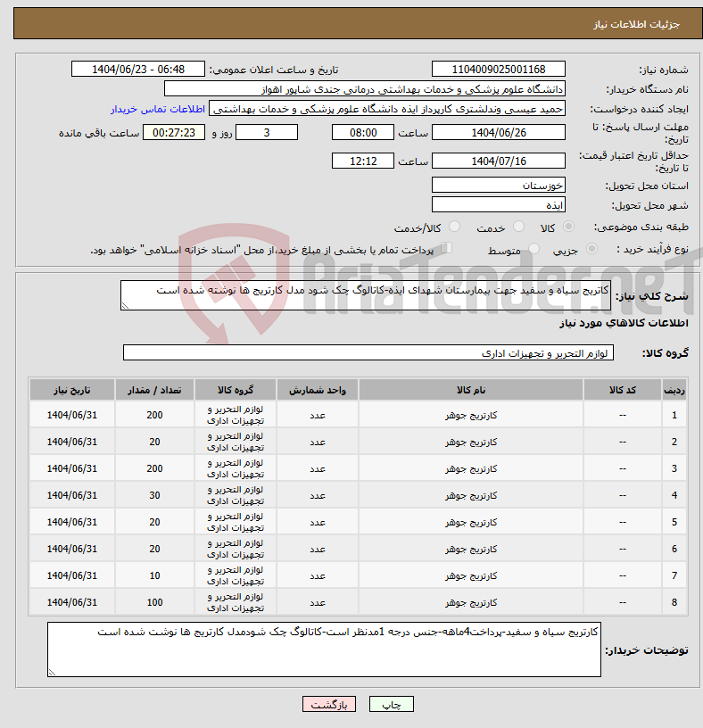
Task: Click quantity 10 in row 7
Action: point(154,575)
